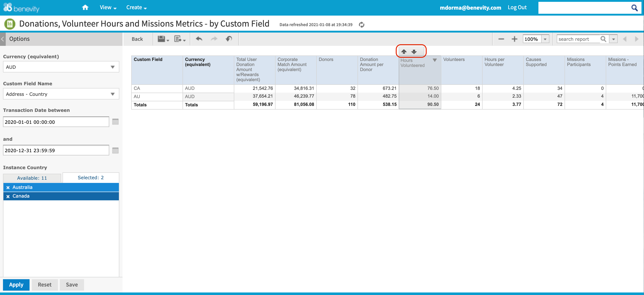Zoom out with the minus icon
This screenshot has width=644, height=295.
(501, 39)
